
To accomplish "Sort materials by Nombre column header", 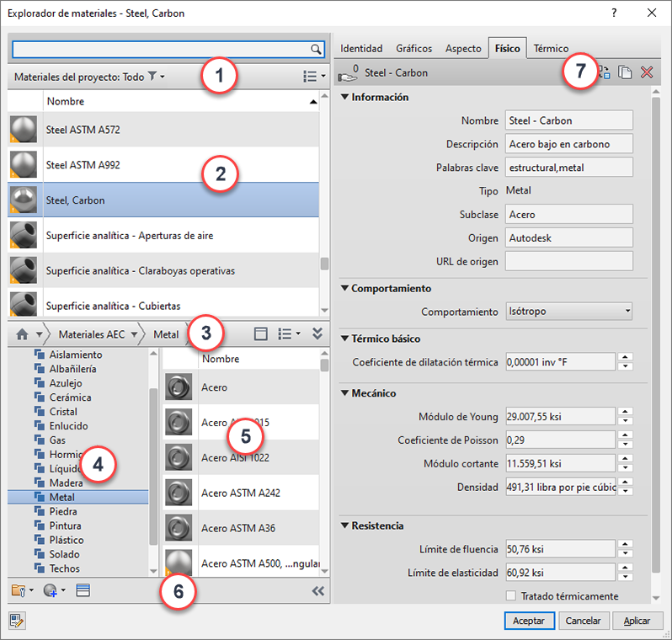I will (x=181, y=101).
